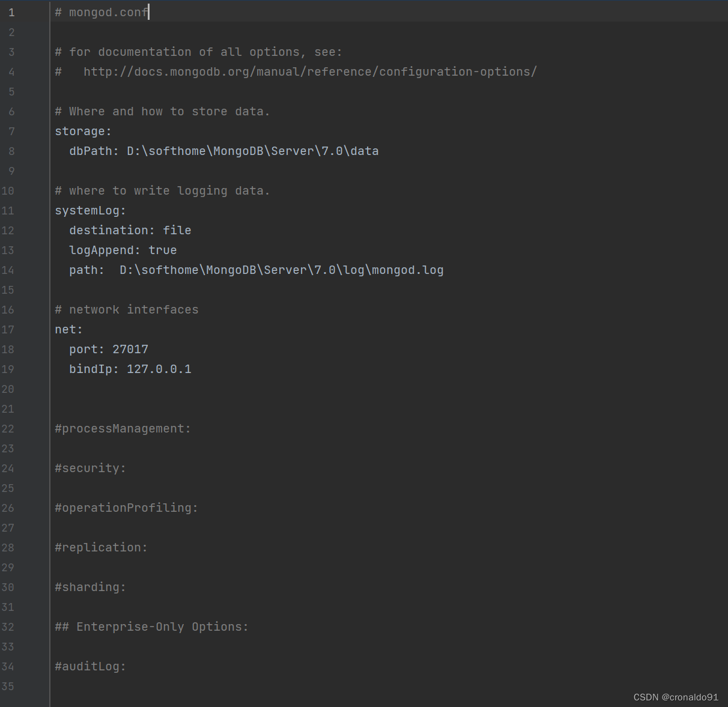Viewport: 728px width, 707px height.
Task: Click the 'net:' key
Action: [x=68, y=330]
